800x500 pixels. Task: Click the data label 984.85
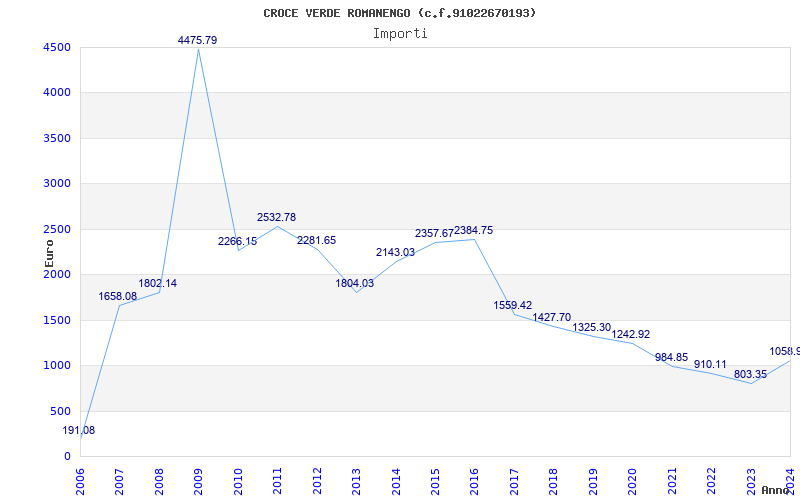(671, 358)
